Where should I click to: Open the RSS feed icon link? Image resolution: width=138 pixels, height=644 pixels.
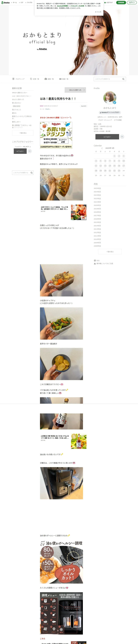pyautogui.click(x=95, y=260)
